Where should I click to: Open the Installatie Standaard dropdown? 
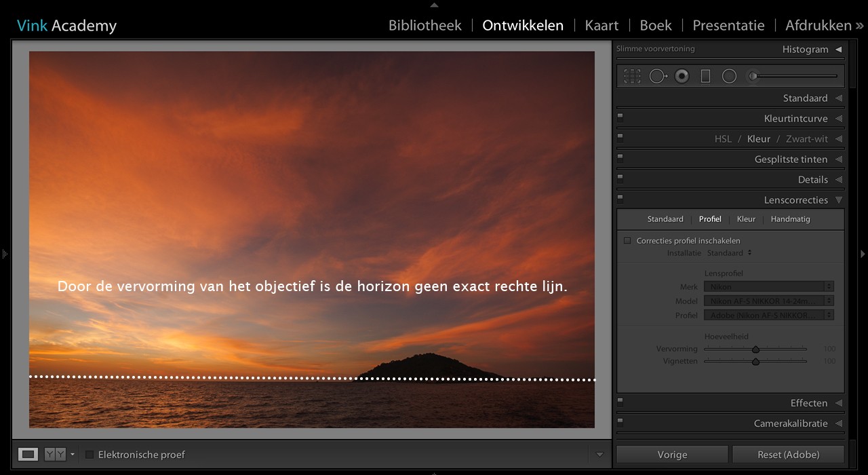(x=730, y=252)
